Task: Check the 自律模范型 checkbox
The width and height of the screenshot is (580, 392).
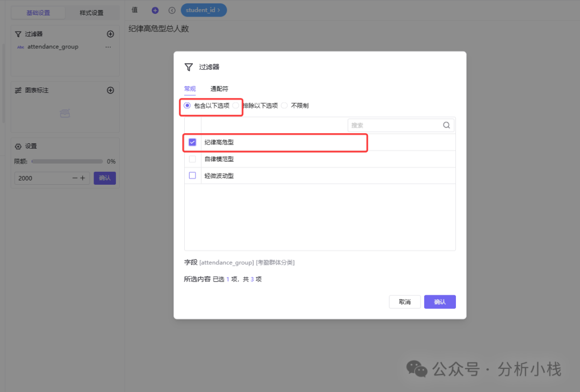Action: (192, 159)
